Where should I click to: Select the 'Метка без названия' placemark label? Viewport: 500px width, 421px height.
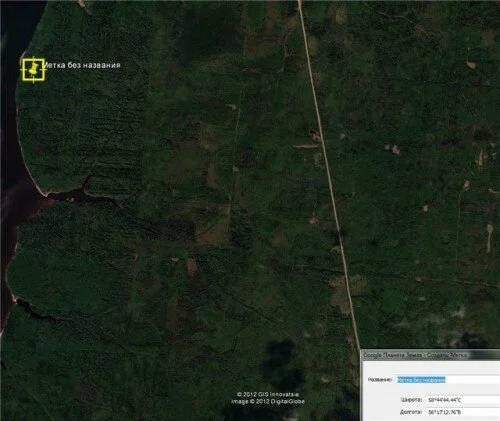82,65
